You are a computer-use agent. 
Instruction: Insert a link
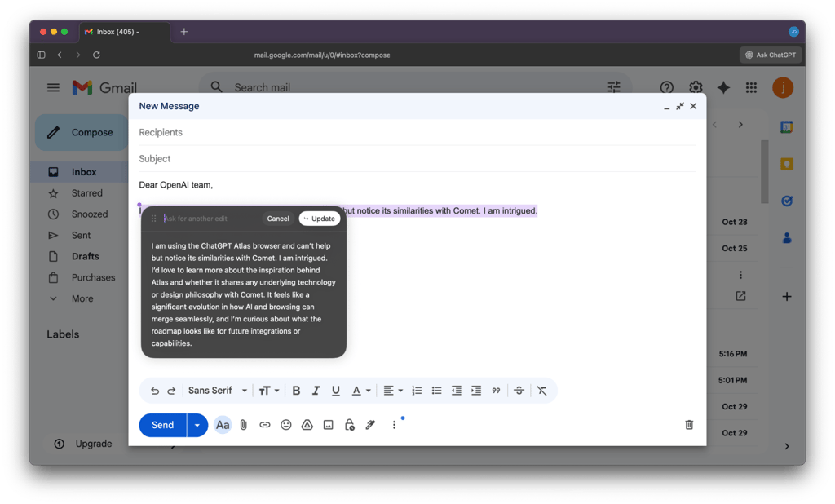(x=265, y=425)
